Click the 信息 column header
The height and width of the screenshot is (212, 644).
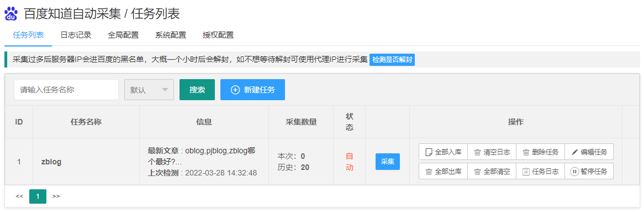[204, 122]
